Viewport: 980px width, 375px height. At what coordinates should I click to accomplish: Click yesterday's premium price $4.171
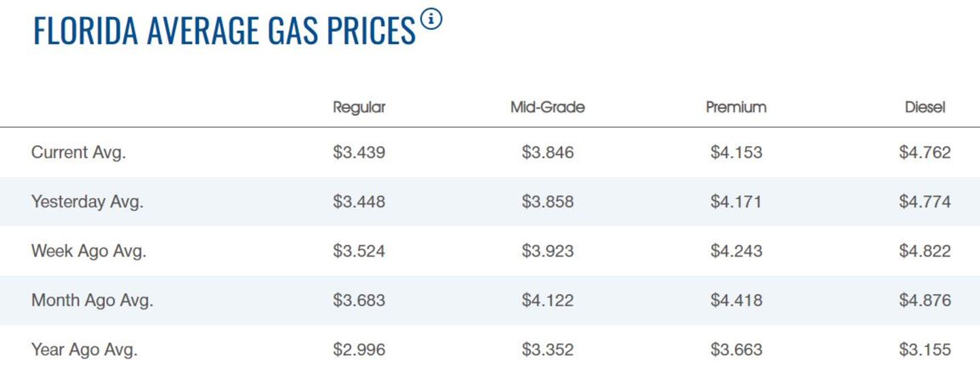point(736,202)
